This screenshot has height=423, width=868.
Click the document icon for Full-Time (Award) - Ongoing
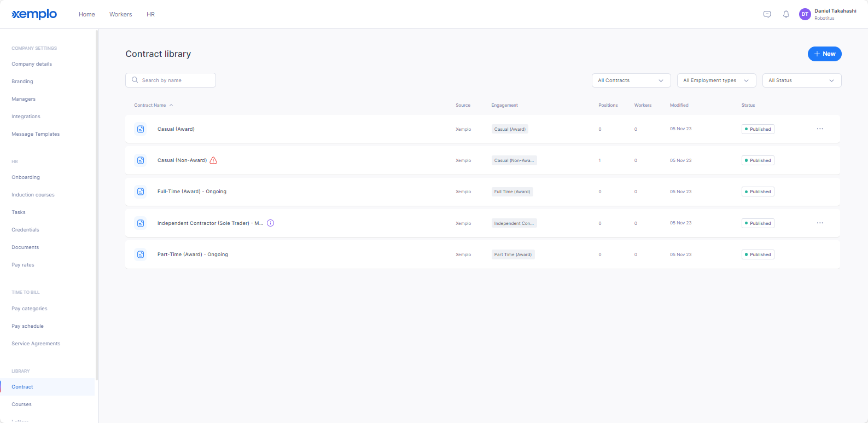pos(141,192)
